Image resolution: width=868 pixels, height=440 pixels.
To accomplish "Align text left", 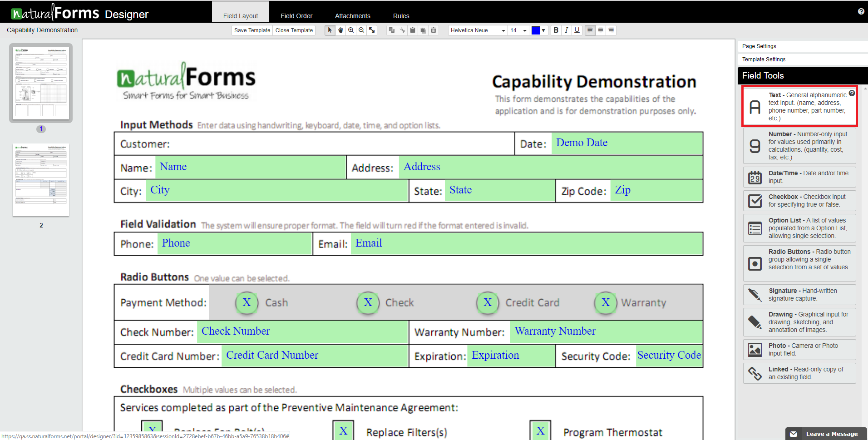I will (x=590, y=30).
